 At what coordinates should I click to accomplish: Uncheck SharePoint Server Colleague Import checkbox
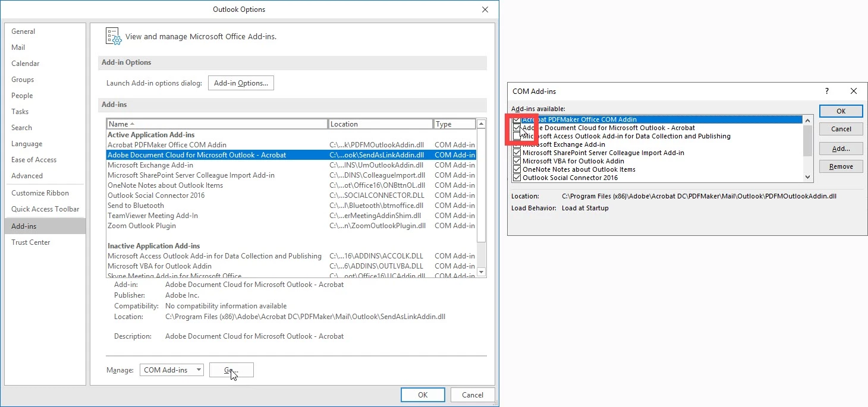click(517, 153)
